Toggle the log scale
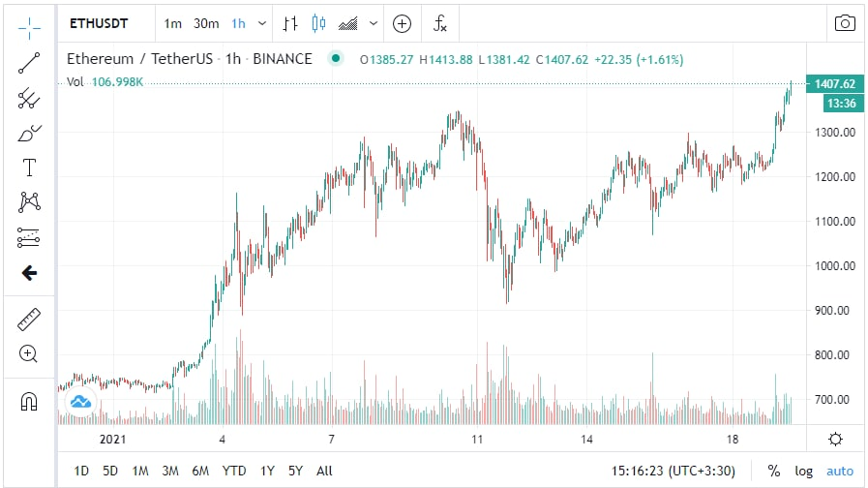Screen dimensions: 868x488 click(x=804, y=471)
